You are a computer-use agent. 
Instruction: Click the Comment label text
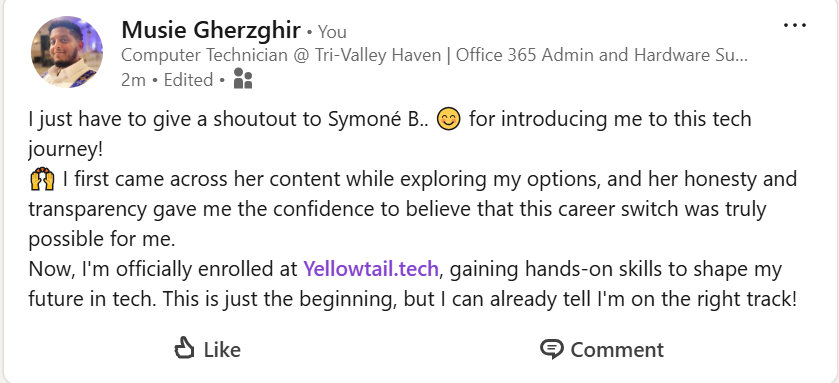click(x=617, y=350)
